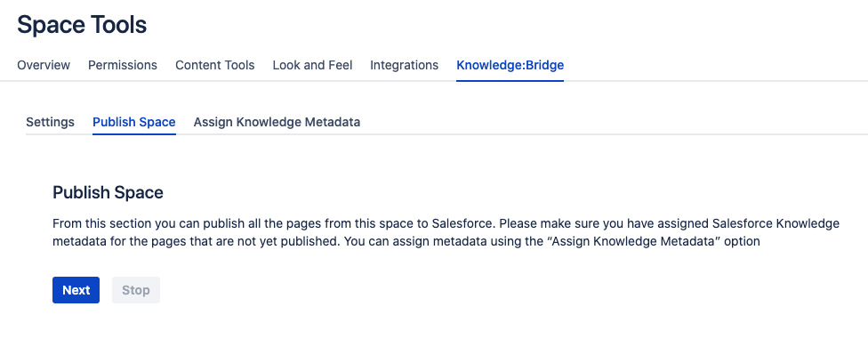Click the word "option" ending the description
This screenshot has height=355, width=868.
[x=744, y=241]
